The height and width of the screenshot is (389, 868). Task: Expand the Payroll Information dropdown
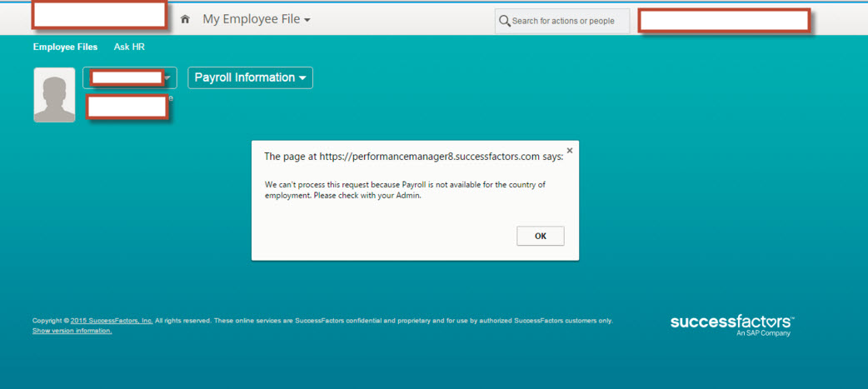tap(250, 77)
